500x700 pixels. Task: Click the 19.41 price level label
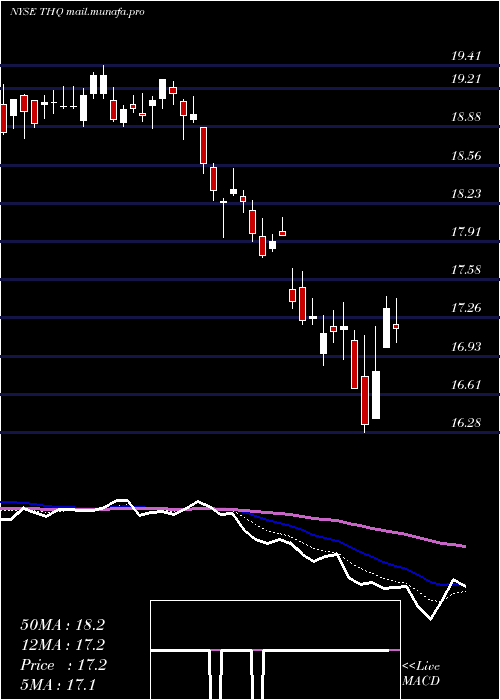tap(466, 56)
